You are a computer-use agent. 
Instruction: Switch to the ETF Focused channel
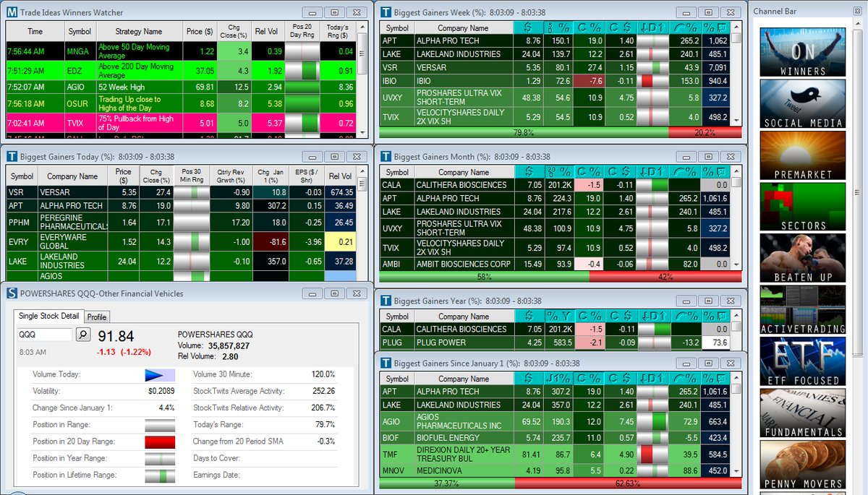click(x=802, y=361)
